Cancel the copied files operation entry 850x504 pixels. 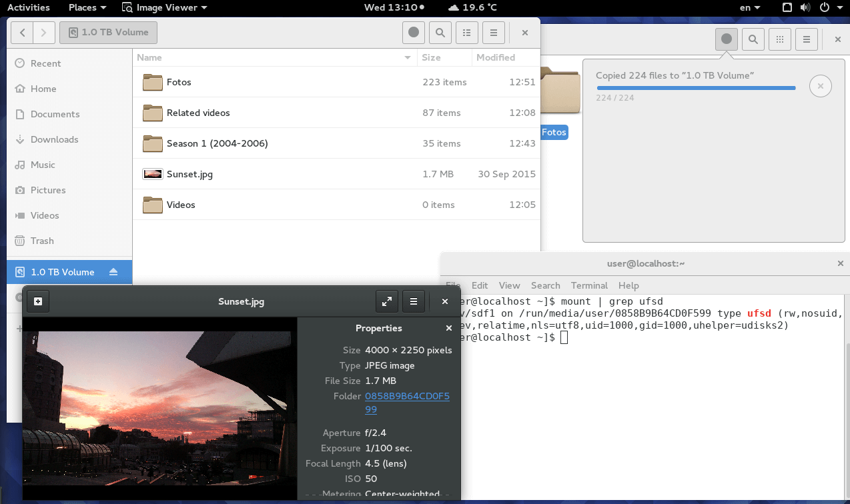coord(820,86)
